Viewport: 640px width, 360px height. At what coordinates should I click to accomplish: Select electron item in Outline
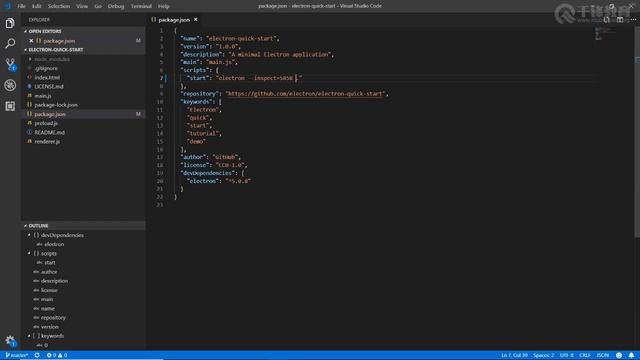click(x=54, y=244)
